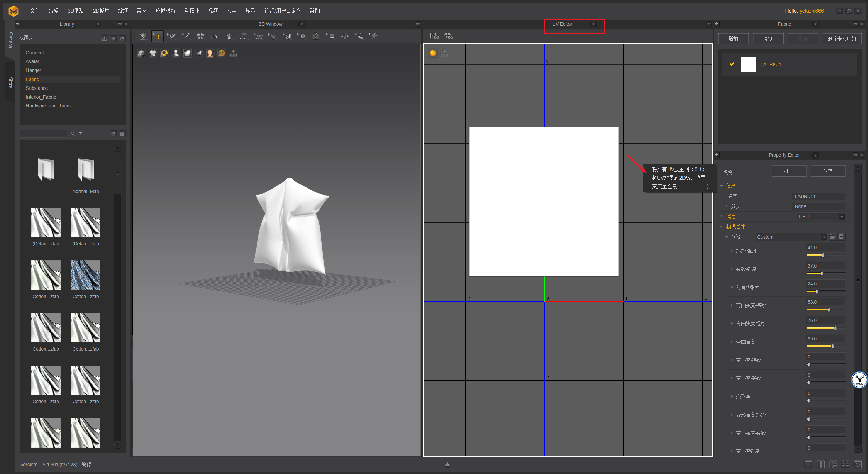Toggle show avatar visibility icon
This screenshot has width=868, height=474.
176,53
